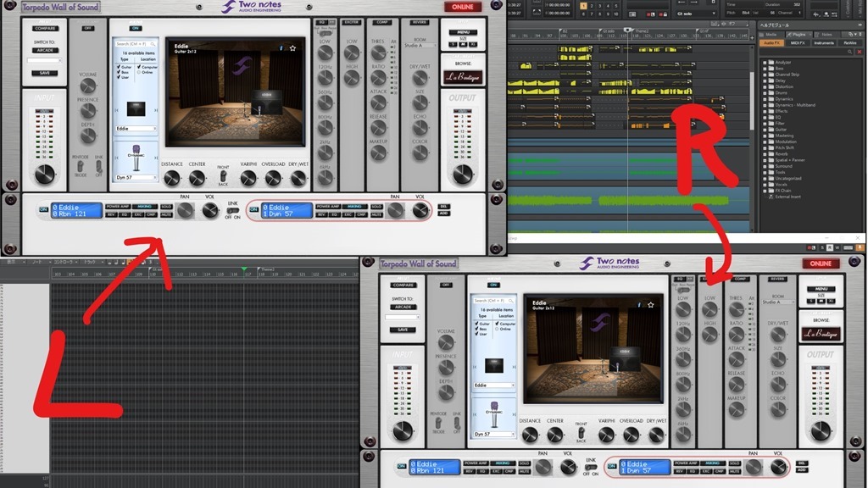Viewport: 868px width, 488px height.
Task: Click the La Boutique logo in the top plugin window
Action: [x=463, y=77]
